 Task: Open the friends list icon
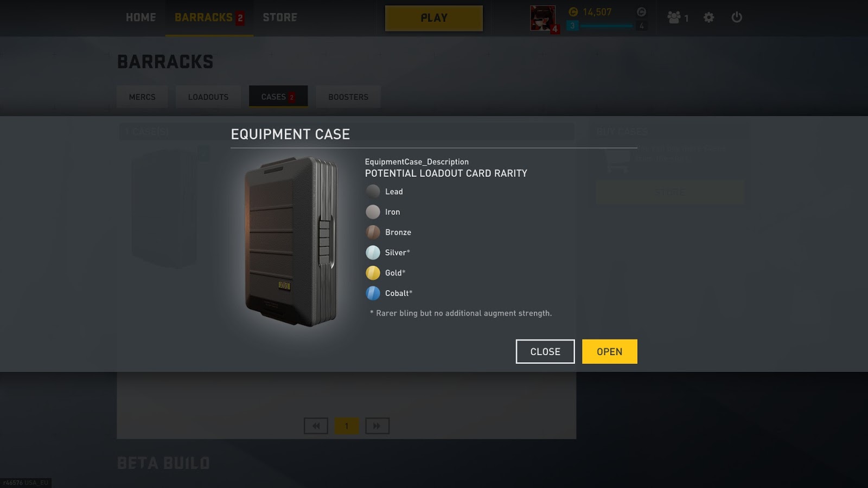[678, 17]
